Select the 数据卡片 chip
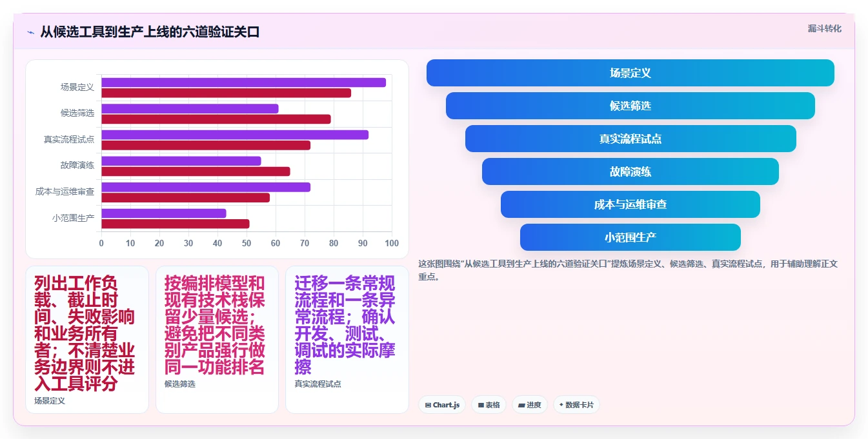The width and height of the screenshot is (868, 439). tap(577, 405)
